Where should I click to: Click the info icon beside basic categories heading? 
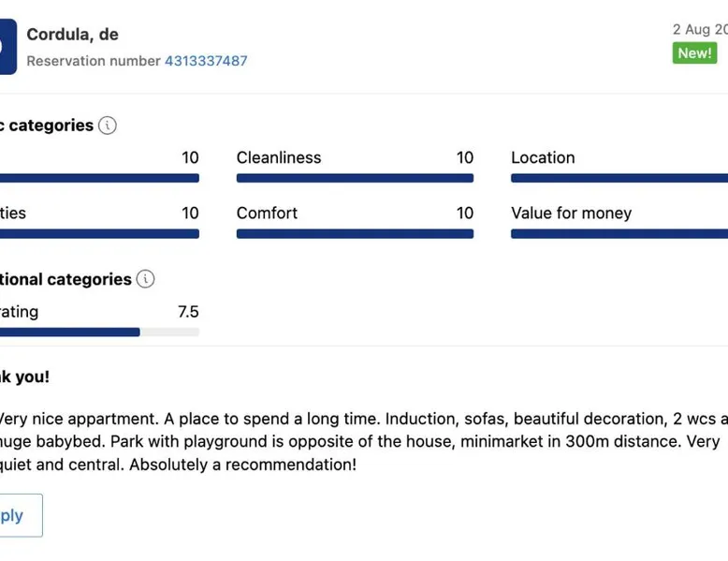coord(108,125)
